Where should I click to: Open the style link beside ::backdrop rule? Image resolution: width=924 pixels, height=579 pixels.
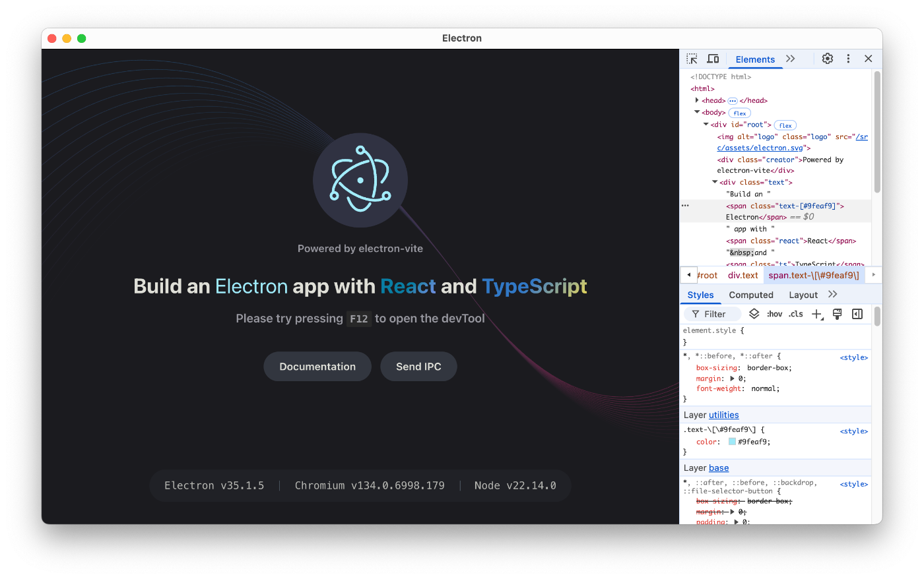pos(854,484)
